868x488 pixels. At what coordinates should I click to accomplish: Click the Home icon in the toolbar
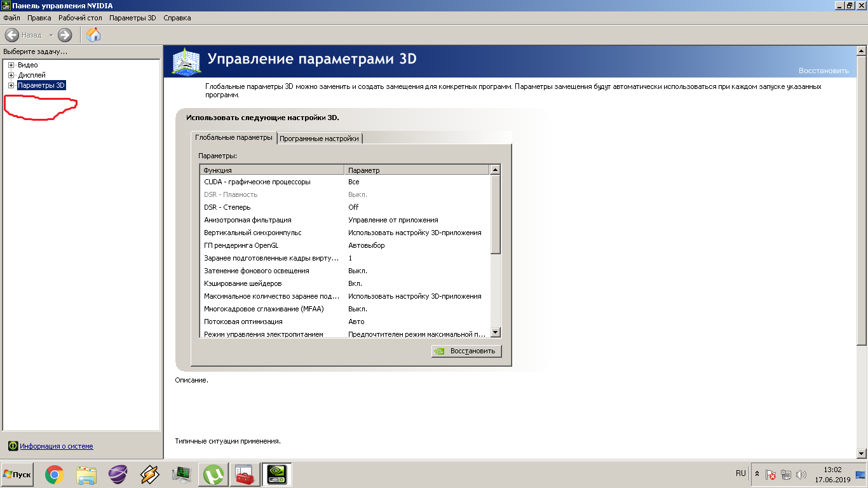click(93, 35)
